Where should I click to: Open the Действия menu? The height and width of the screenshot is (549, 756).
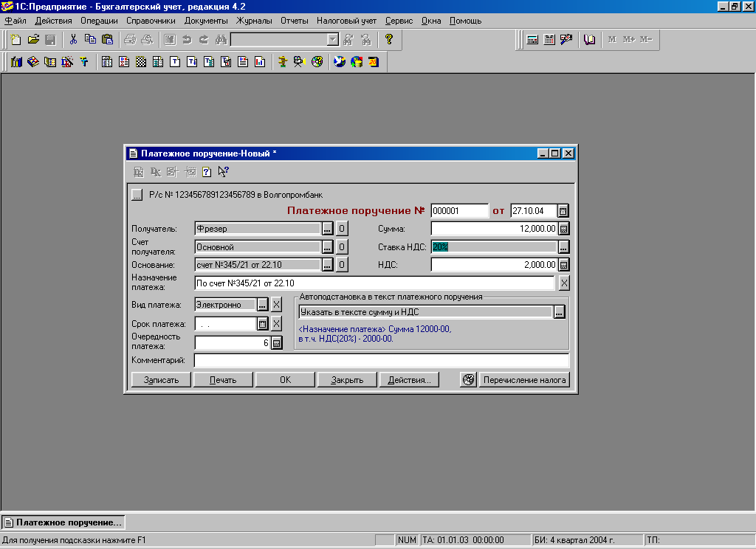pyautogui.click(x=53, y=21)
